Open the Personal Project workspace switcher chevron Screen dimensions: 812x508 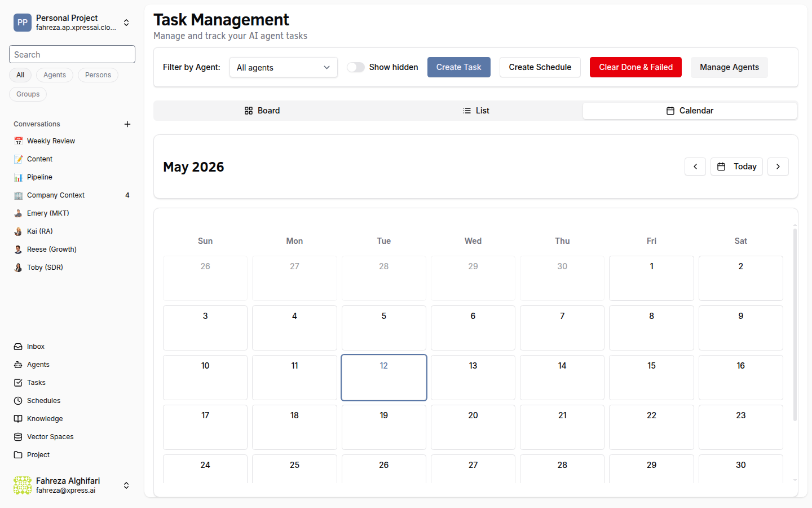(126, 23)
